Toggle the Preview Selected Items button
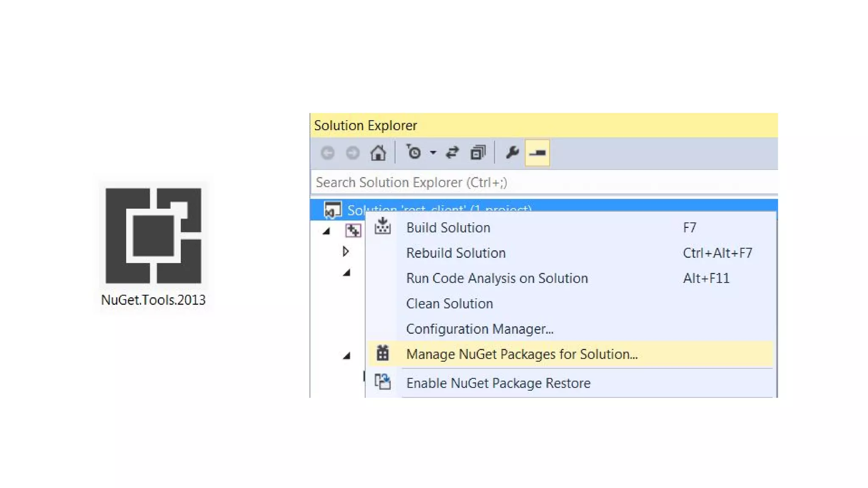This screenshot has width=868, height=488. coord(537,152)
